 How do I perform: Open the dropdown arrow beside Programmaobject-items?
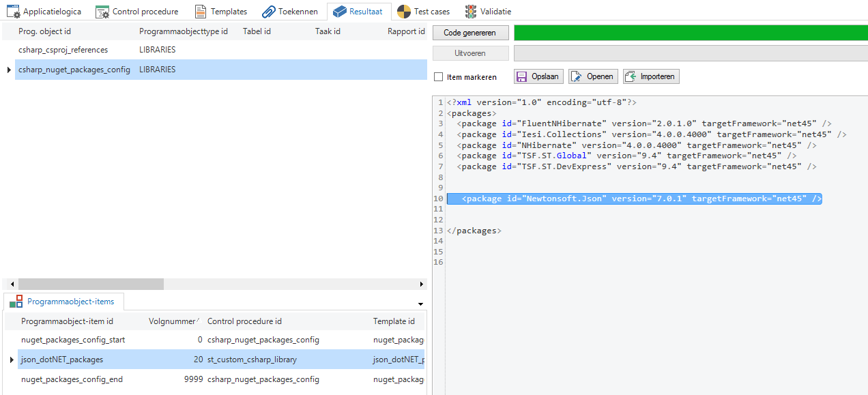[x=420, y=303]
